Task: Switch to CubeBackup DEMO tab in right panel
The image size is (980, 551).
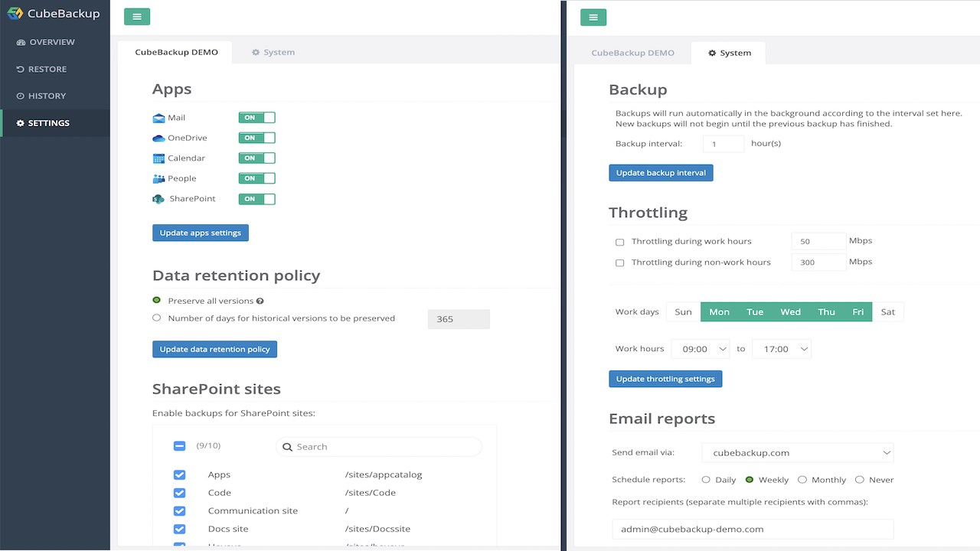Action: [633, 53]
